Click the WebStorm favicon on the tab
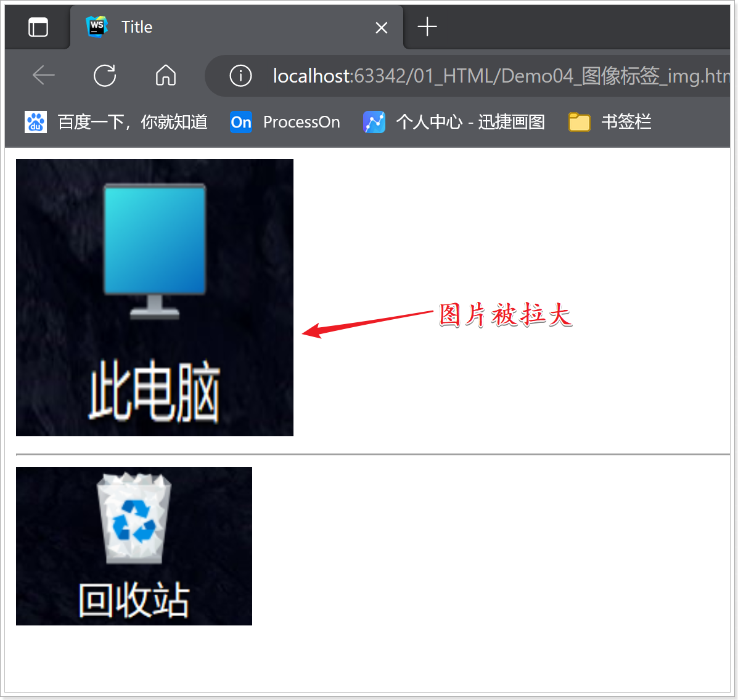The image size is (738, 700). coord(97,27)
